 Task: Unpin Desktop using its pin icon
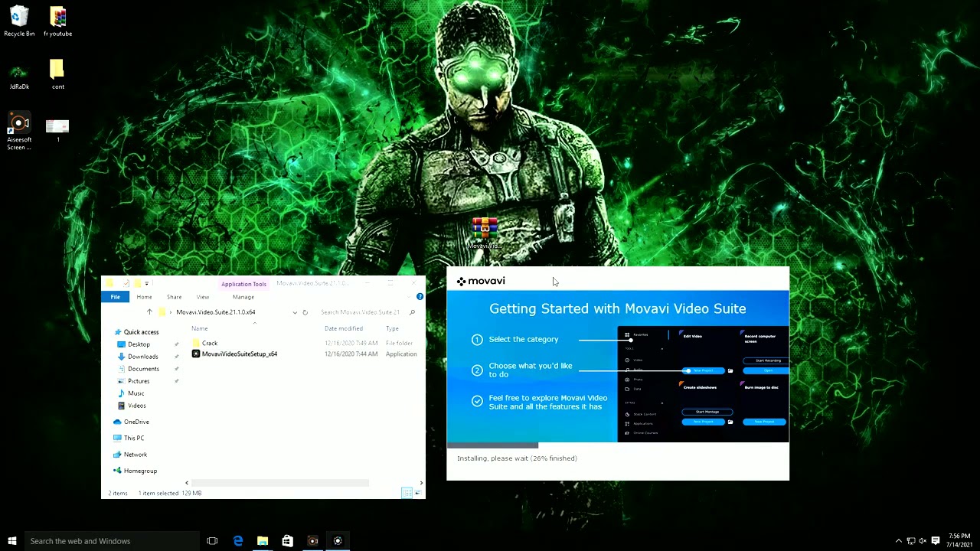click(x=177, y=344)
